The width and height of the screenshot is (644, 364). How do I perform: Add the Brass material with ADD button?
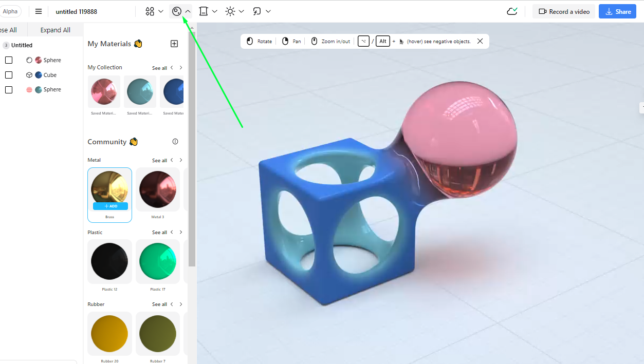click(110, 206)
